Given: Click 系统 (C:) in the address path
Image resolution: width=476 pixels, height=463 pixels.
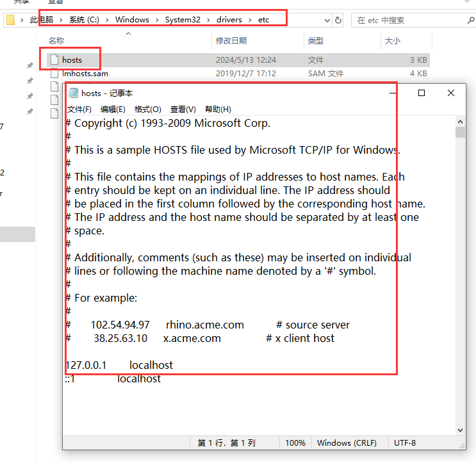Looking at the screenshot, I should (84, 20).
